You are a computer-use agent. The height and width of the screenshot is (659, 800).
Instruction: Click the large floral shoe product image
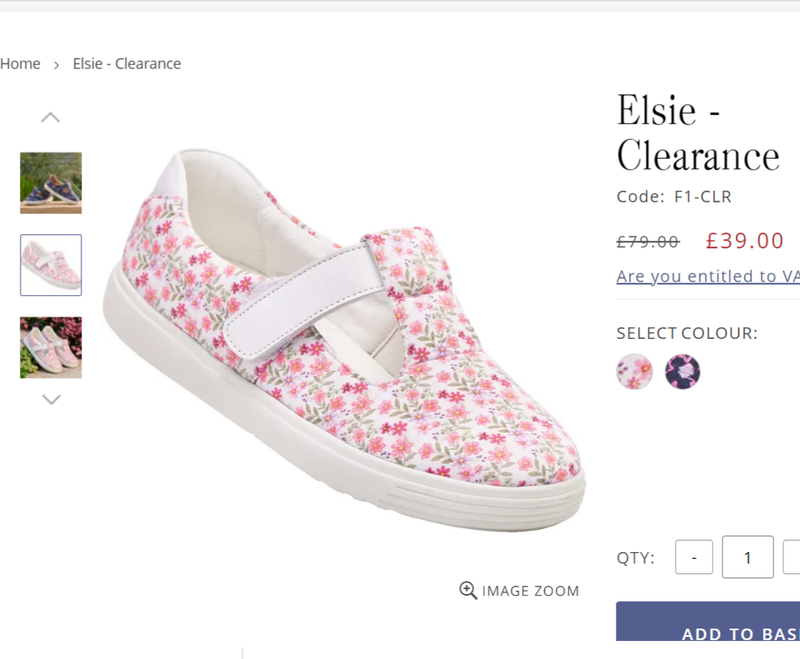coord(350,340)
